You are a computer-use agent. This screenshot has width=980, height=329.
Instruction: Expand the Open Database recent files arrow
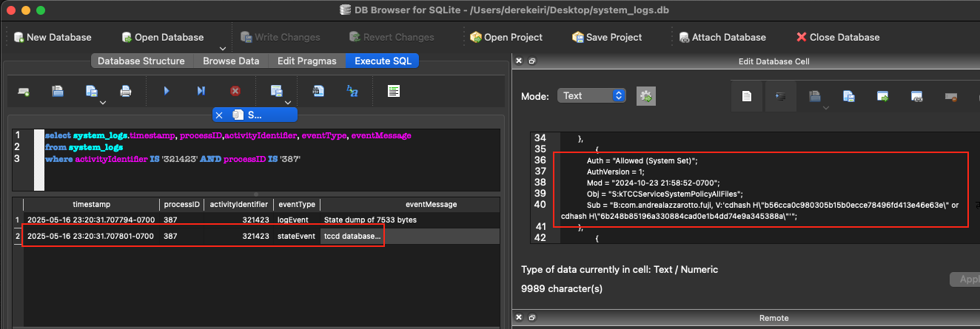(223, 49)
